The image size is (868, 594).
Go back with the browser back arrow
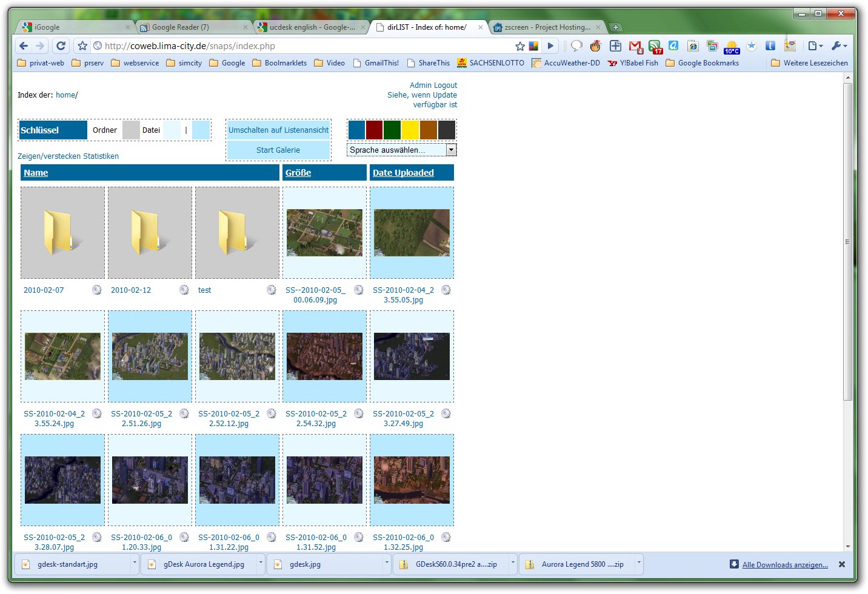[x=24, y=45]
